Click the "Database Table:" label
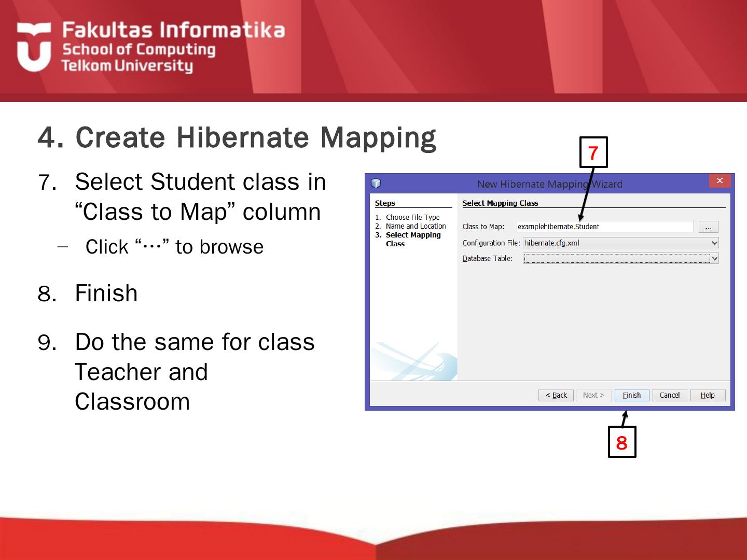The width and height of the screenshot is (747, 560). (487, 258)
